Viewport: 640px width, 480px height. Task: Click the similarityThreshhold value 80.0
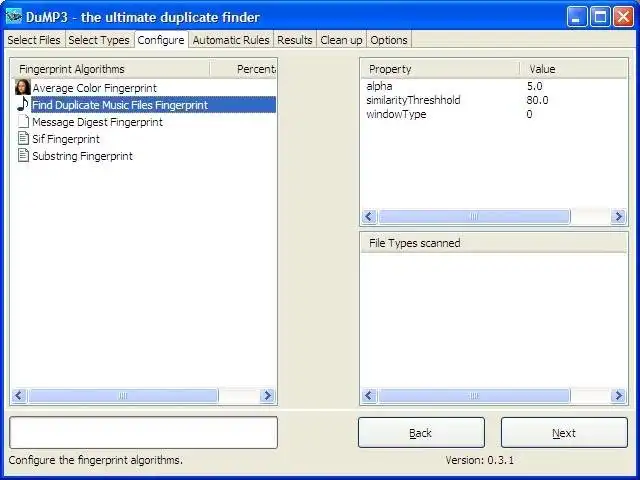pos(537,100)
